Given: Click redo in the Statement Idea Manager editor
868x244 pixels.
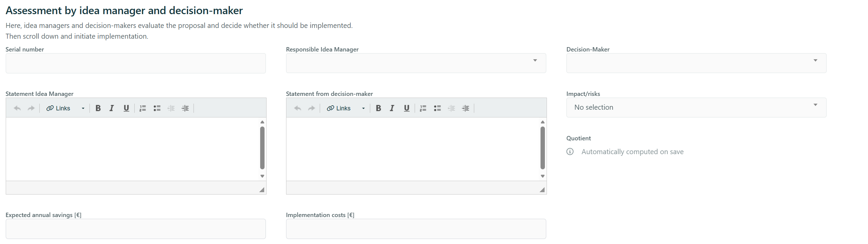Looking at the screenshot, I should click(x=31, y=108).
